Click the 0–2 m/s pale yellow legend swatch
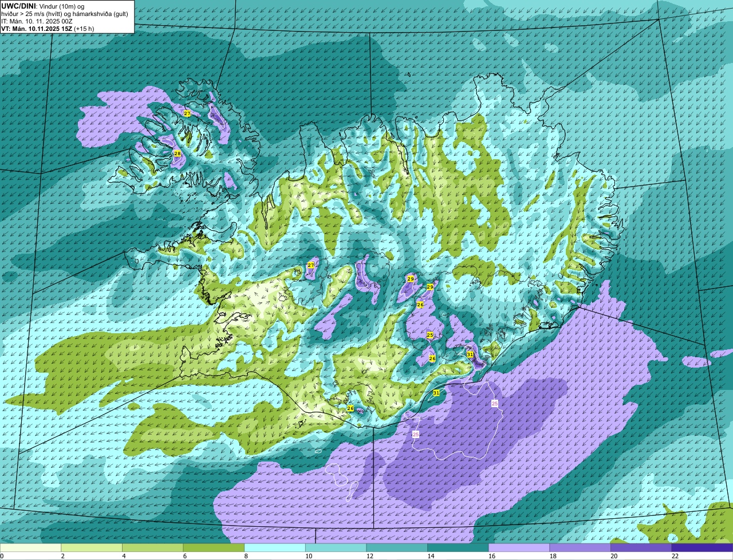 pos(30,548)
